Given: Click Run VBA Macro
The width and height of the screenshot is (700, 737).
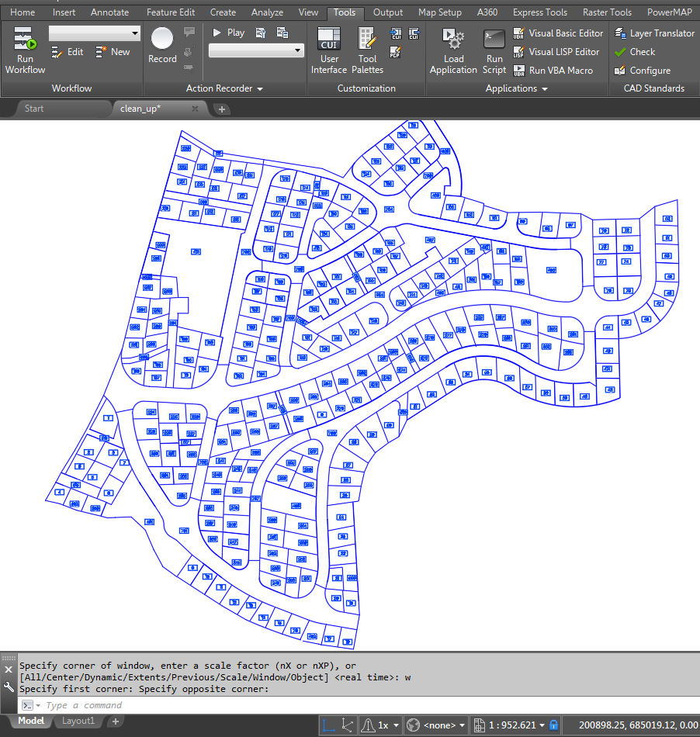Looking at the screenshot, I should (553, 71).
